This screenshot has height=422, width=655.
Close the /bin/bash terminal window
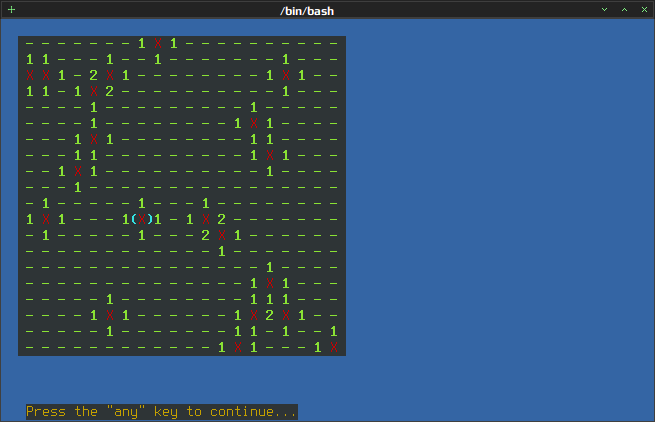click(645, 9)
